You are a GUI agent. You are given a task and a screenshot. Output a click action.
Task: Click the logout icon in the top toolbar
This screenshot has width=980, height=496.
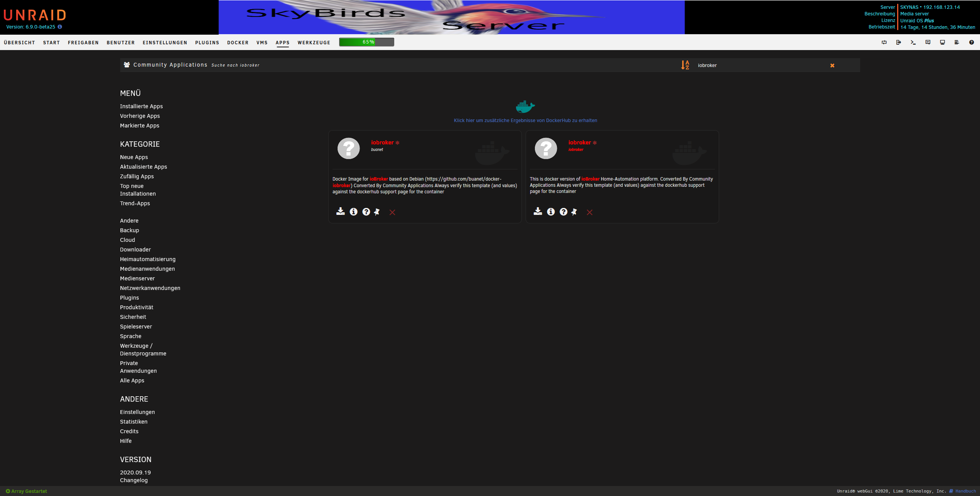coord(899,42)
